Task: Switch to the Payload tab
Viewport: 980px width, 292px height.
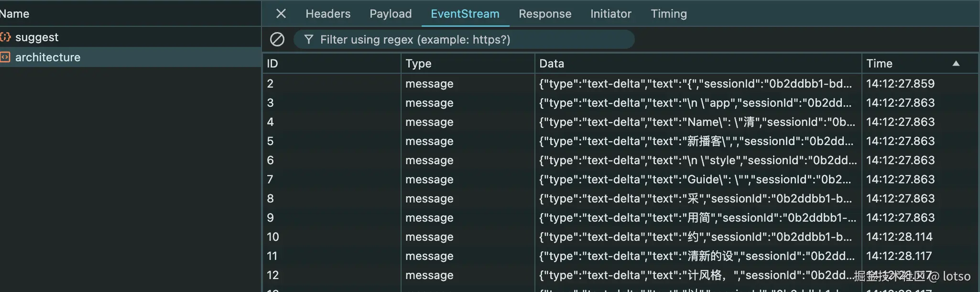Action: [390, 14]
